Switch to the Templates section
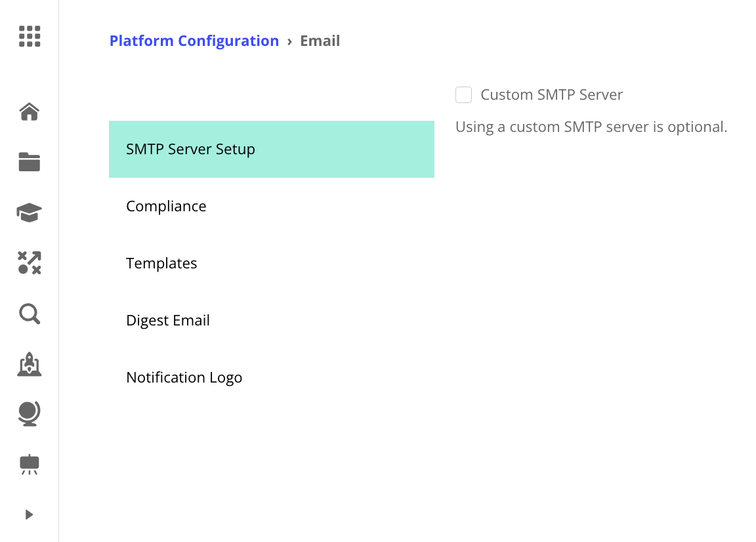 [x=161, y=263]
